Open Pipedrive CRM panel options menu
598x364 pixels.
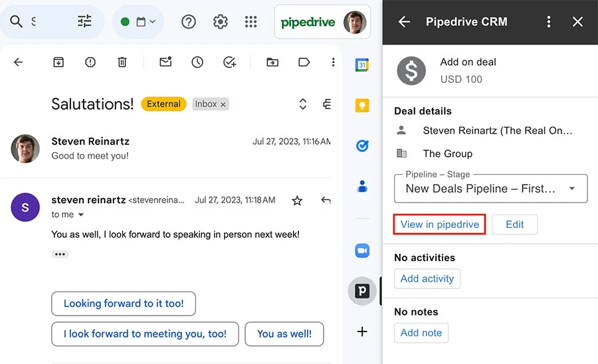(x=548, y=22)
